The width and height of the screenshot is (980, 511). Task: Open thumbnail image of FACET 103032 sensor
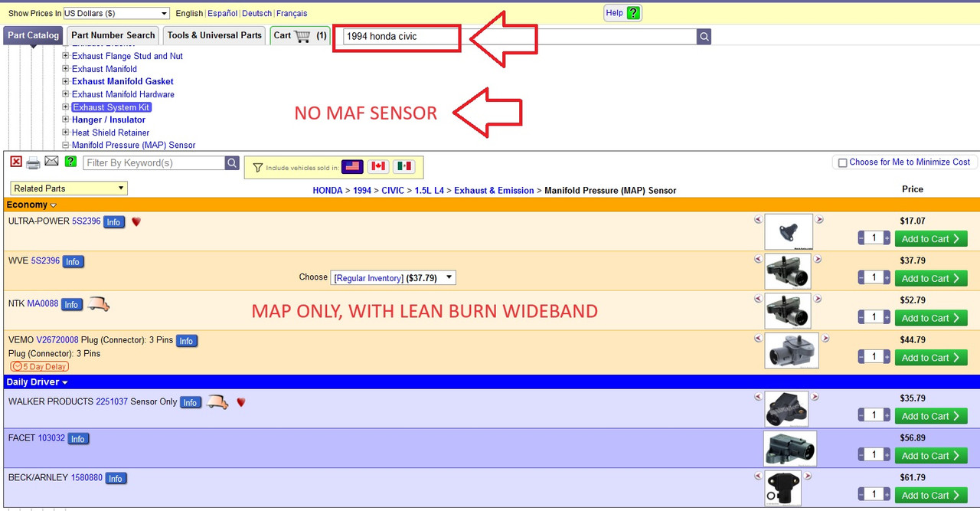click(x=790, y=449)
